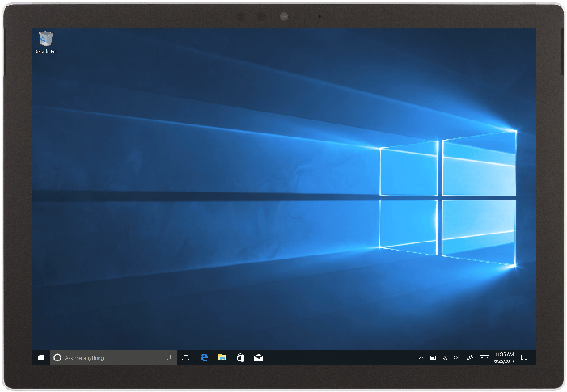Open the Wi-Fi network tray icon
The width and height of the screenshot is (567, 392).
coord(445,358)
